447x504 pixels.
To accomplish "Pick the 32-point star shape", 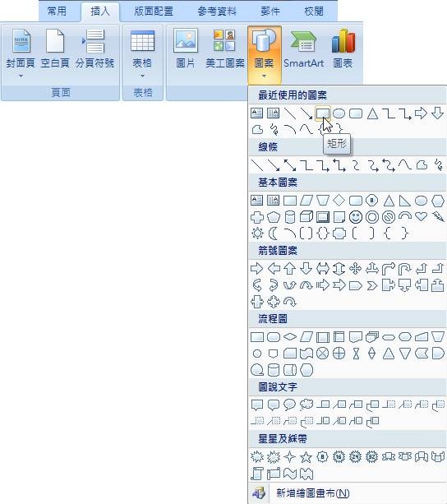I will coord(372,457).
